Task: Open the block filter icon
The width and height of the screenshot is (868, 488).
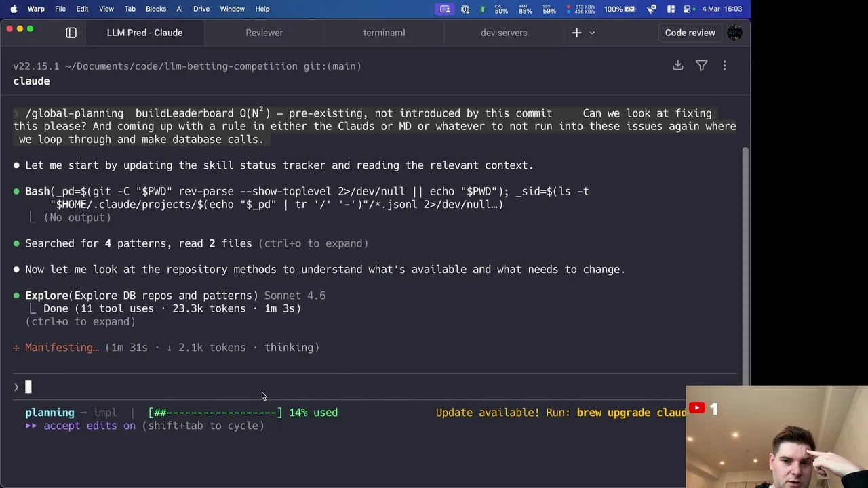Action: click(701, 66)
